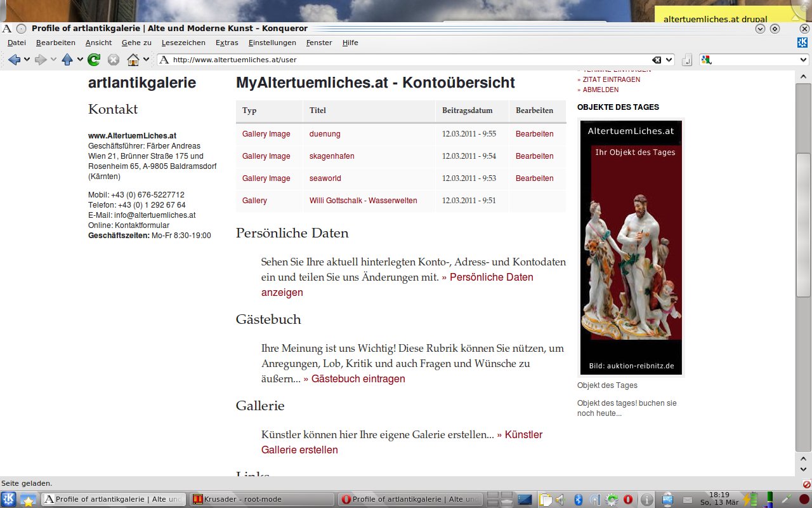
Task: Expand the search engine combo box
Action: pos(802,60)
